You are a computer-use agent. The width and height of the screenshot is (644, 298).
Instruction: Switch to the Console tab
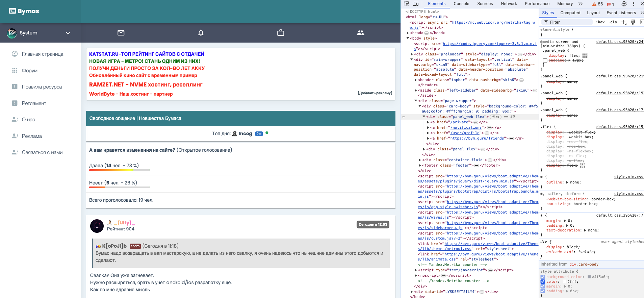461,4
